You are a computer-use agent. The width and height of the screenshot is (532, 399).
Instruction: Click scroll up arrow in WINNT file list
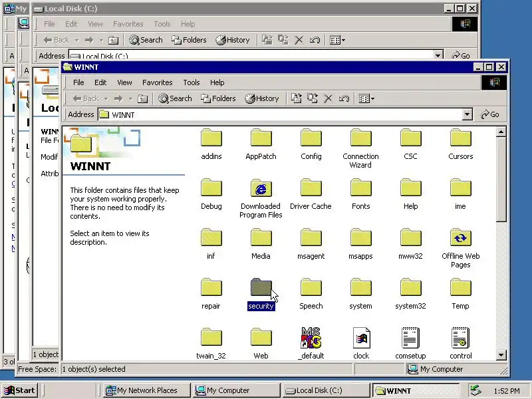click(501, 132)
